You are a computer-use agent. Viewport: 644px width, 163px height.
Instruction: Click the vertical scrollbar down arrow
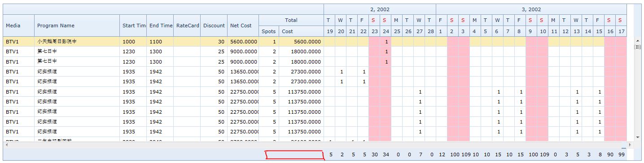(637, 137)
